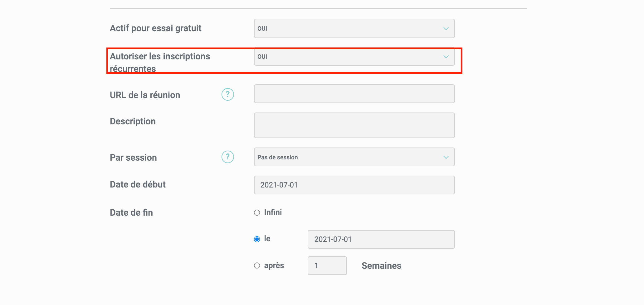Click inside the Description text area
The width and height of the screenshot is (644, 305).
click(x=354, y=125)
